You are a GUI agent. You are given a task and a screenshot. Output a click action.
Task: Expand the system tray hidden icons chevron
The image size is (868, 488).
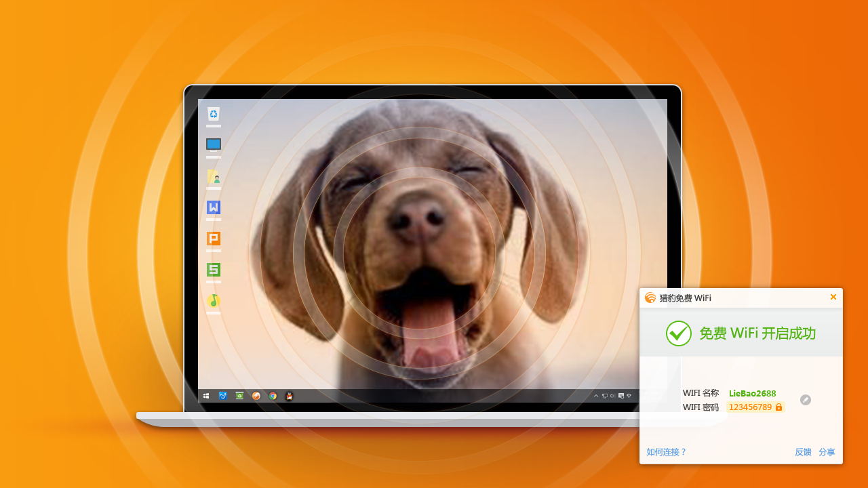click(596, 396)
